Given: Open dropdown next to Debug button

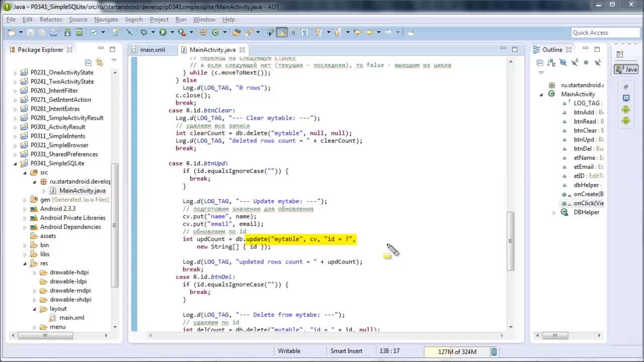Looking at the screenshot, I should click(153, 33).
